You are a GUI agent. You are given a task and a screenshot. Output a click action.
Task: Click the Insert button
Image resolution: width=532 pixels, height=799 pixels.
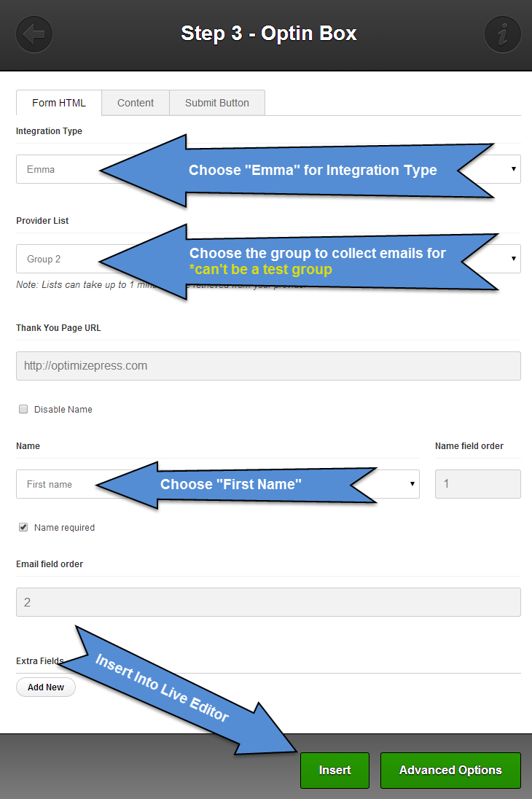tap(335, 770)
